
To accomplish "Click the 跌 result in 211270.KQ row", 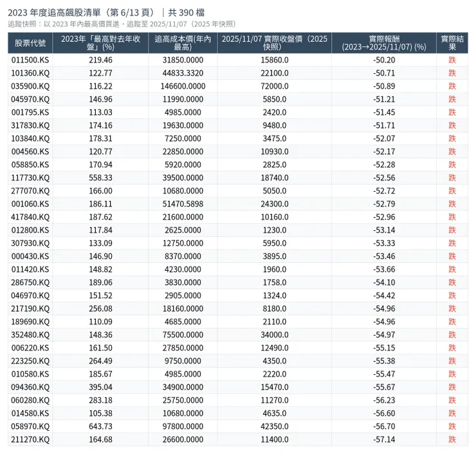I will pos(452,439).
